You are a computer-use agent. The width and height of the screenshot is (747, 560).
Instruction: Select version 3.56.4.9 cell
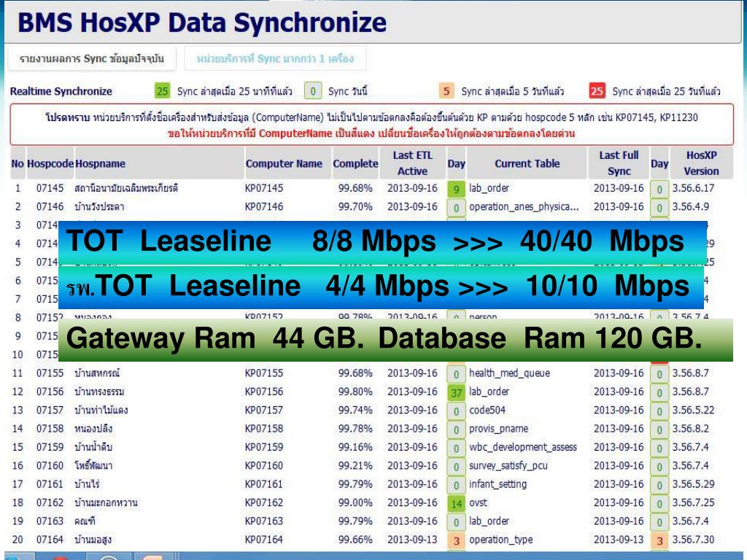(690, 206)
